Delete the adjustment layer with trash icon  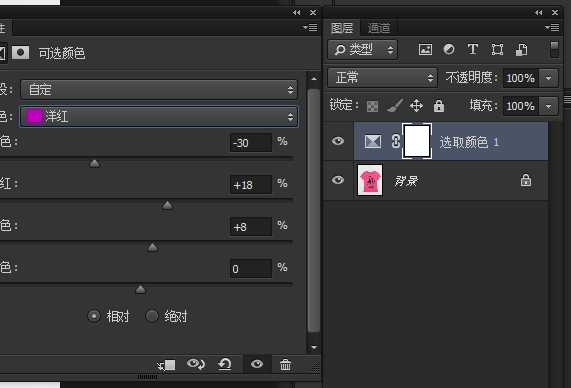[286, 364]
